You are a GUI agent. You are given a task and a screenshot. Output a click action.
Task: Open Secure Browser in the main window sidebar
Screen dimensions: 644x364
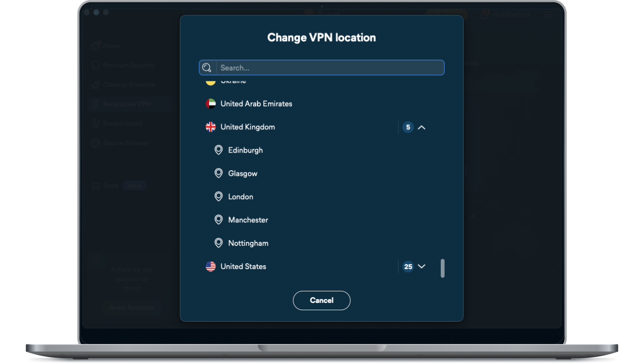[126, 143]
